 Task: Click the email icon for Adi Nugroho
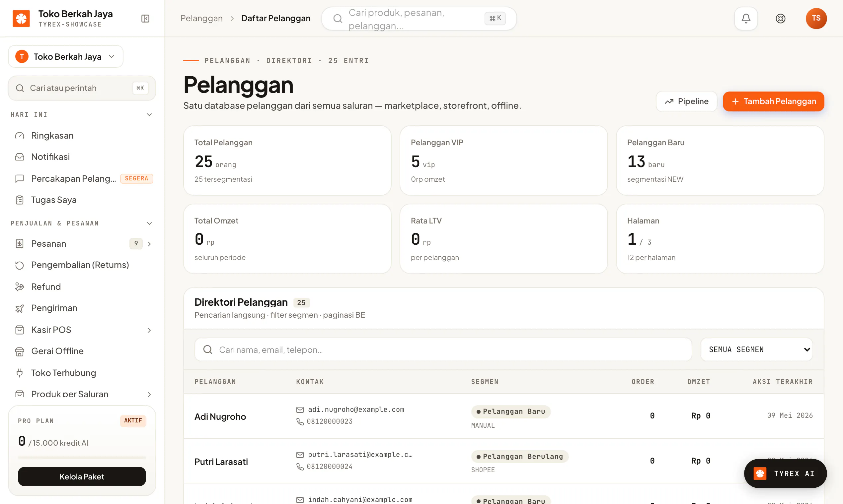point(300,409)
